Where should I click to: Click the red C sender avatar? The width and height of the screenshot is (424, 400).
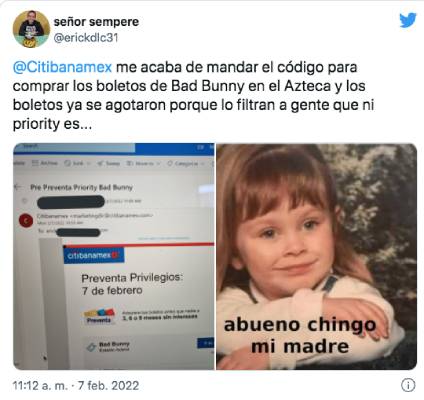(26, 221)
